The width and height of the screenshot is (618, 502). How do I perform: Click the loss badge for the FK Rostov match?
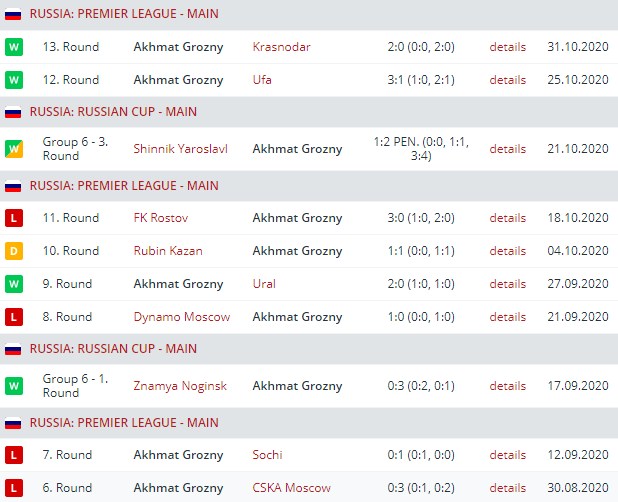coord(14,218)
